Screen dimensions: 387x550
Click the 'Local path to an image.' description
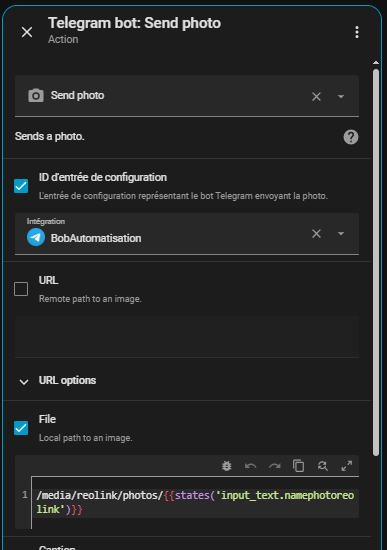(86, 438)
